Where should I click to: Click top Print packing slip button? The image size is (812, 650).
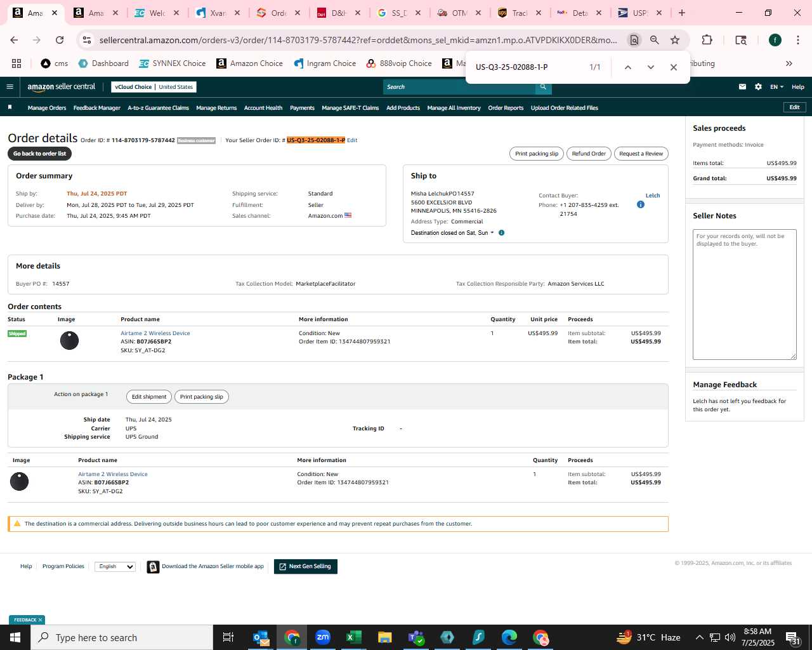coord(537,154)
